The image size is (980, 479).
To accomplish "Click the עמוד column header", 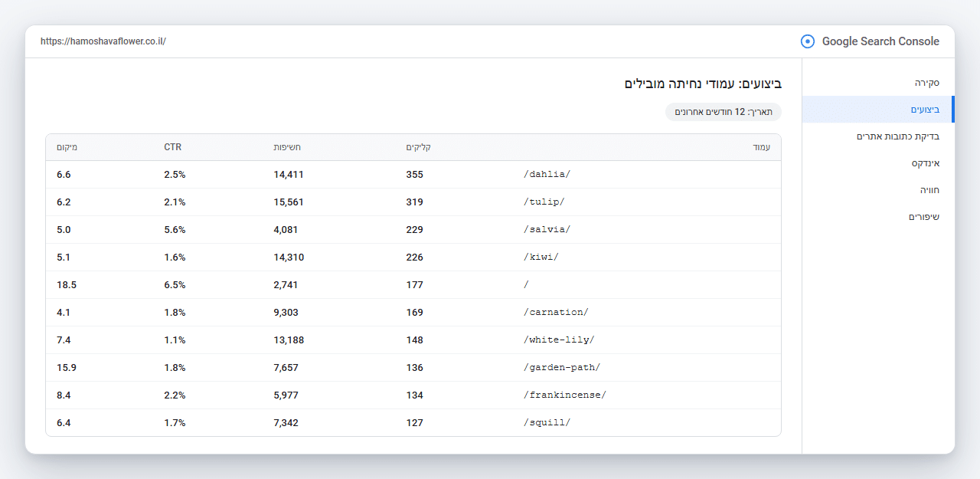I will 762,147.
